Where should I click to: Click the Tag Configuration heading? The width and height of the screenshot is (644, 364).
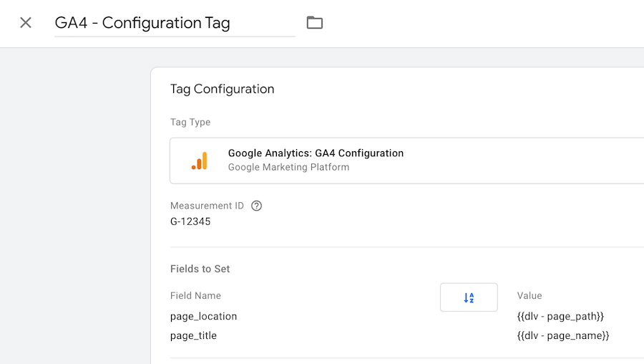(x=223, y=90)
